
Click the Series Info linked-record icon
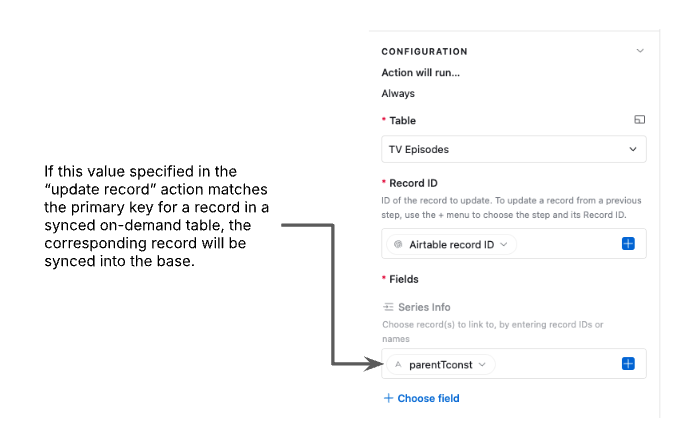pos(388,307)
